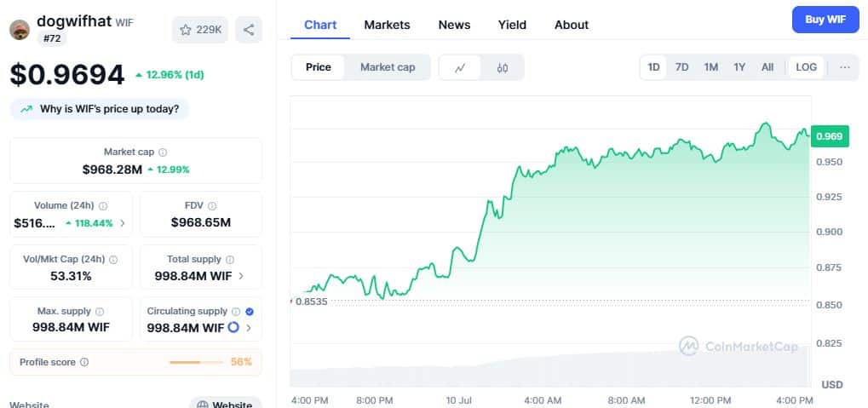Switch to candlestick chart icon

502,67
